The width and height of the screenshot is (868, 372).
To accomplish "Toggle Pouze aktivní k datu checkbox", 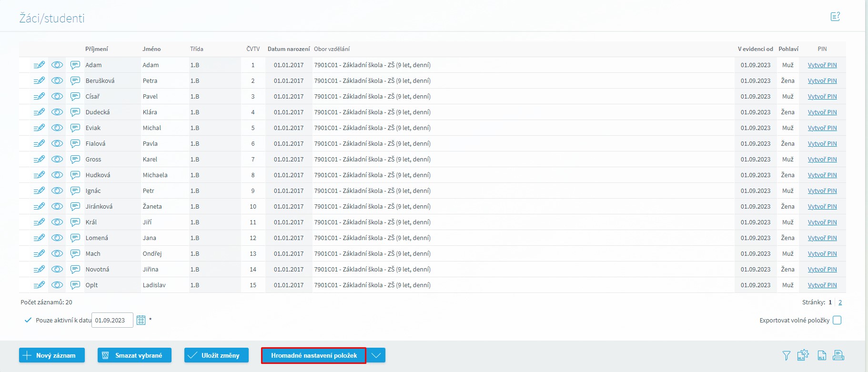I will click(x=28, y=320).
